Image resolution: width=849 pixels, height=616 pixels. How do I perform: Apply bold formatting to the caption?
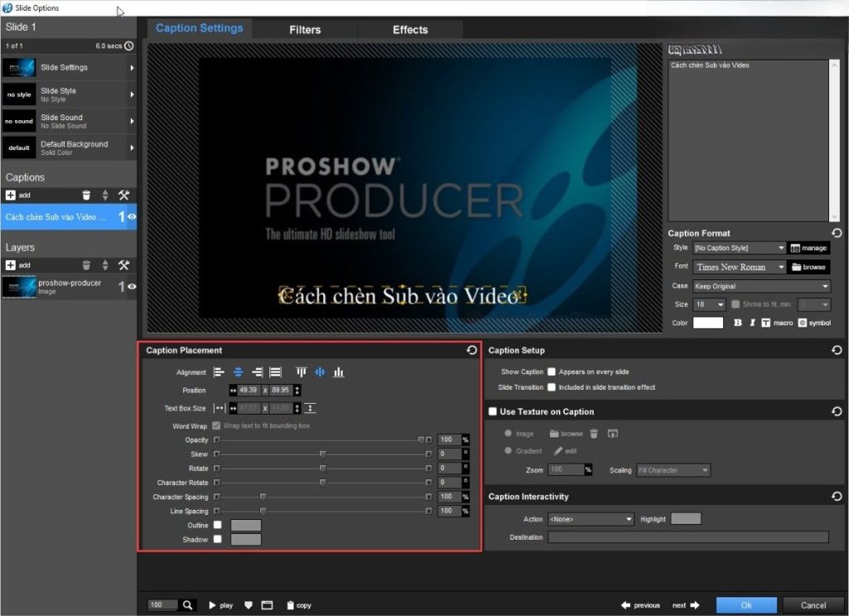click(x=738, y=323)
